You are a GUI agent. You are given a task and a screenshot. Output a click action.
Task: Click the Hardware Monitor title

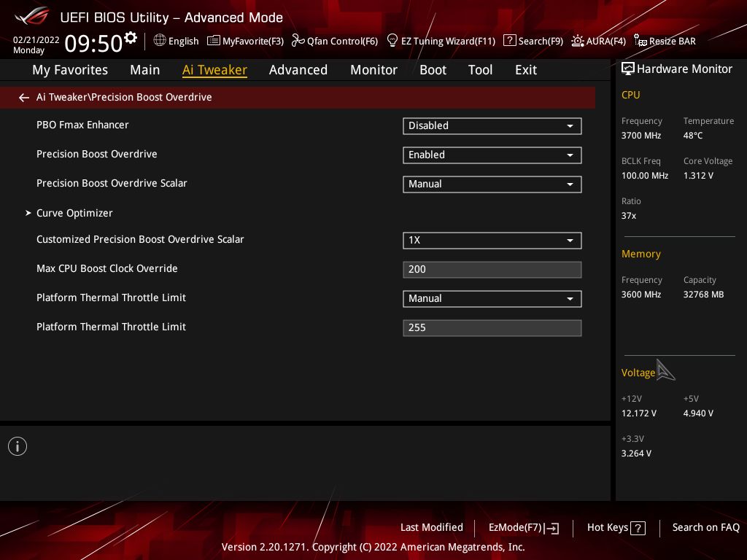click(684, 69)
